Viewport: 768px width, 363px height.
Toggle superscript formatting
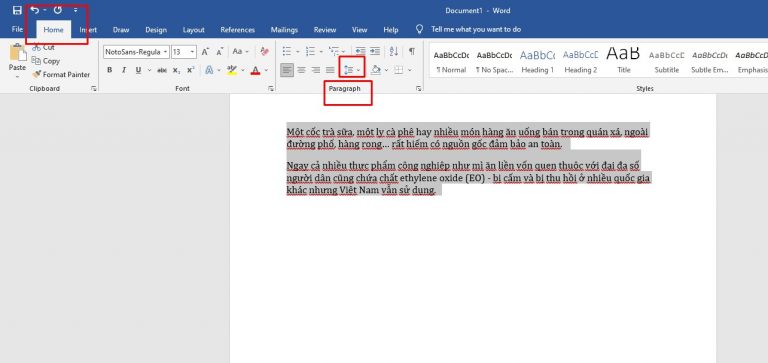pyautogui.click(x=191, y=70)
